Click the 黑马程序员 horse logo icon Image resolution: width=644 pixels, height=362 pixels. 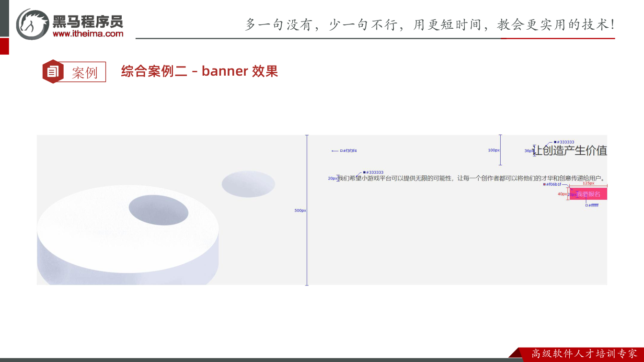33,24
